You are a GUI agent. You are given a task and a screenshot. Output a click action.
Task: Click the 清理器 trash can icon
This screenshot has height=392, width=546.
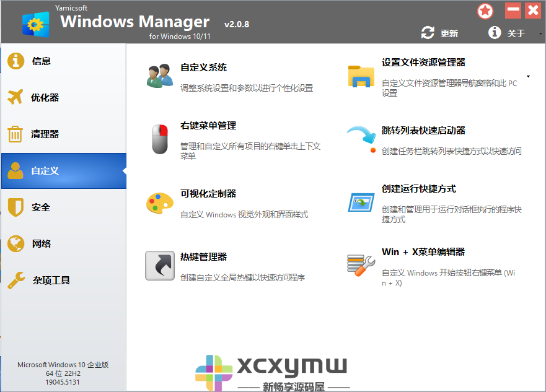click(x=15, y=134)
